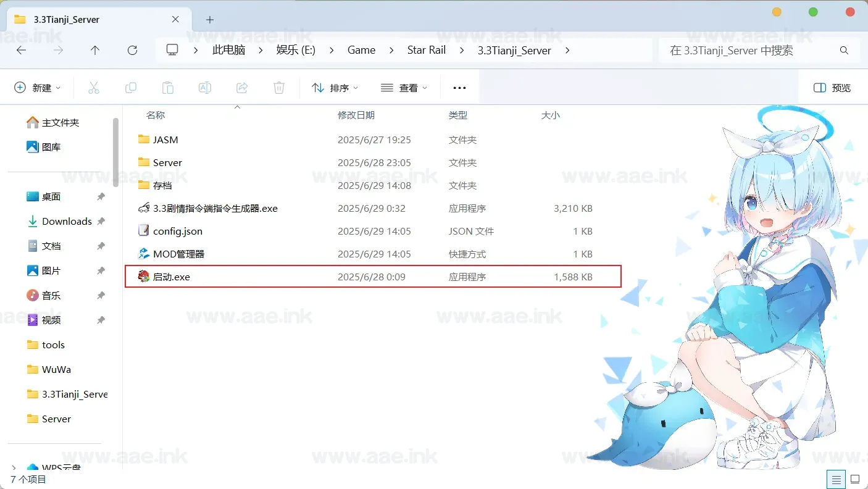This screenshot has width=868, height=489.
Task: Open the three-dot more options menu
Action: (459, 88)
